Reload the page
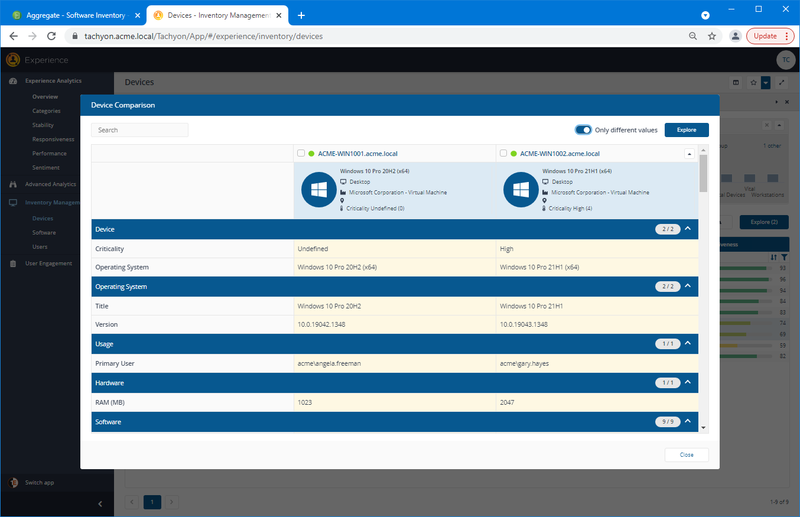This screenshot has width=800, height=517. pyautogui.click(x=51, y=36)
